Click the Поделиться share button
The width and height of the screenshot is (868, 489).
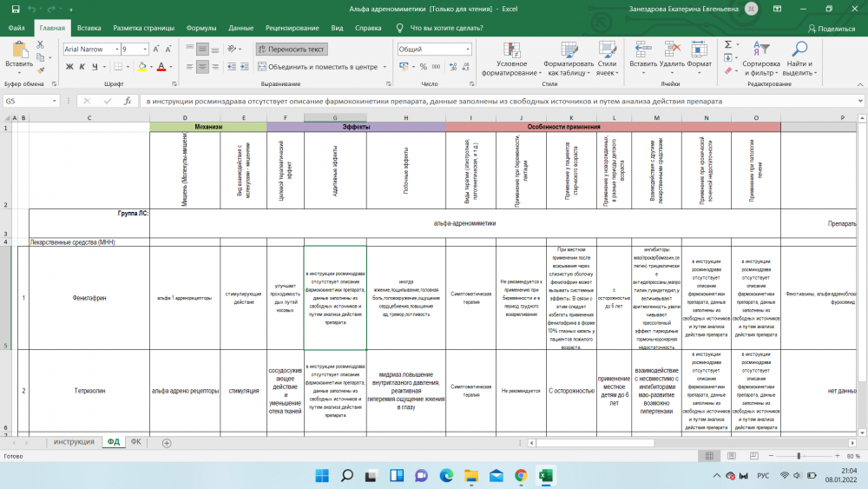tap(830, 28)
